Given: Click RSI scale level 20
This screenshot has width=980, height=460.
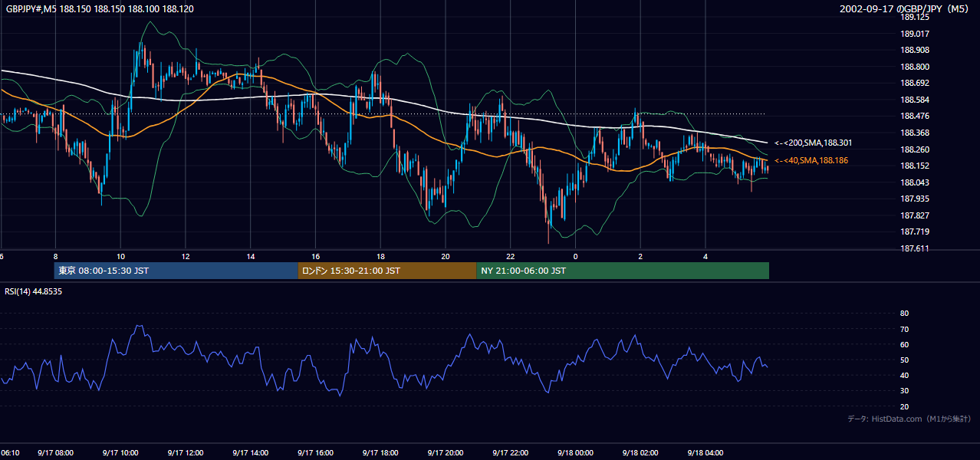Looking at the screenshot, I should [904, 406].
